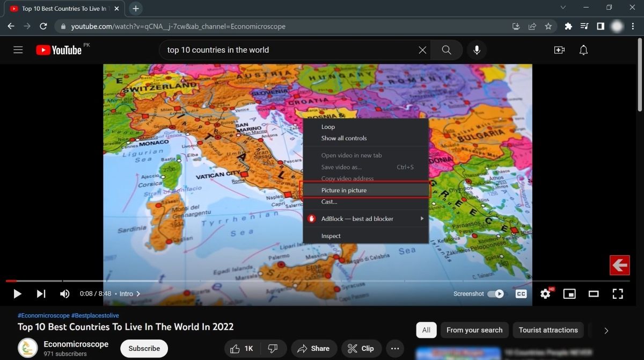The width and height of the screenshot is (644, 360).
Task: Click the Subscribe button
Action: pos(143,348)
